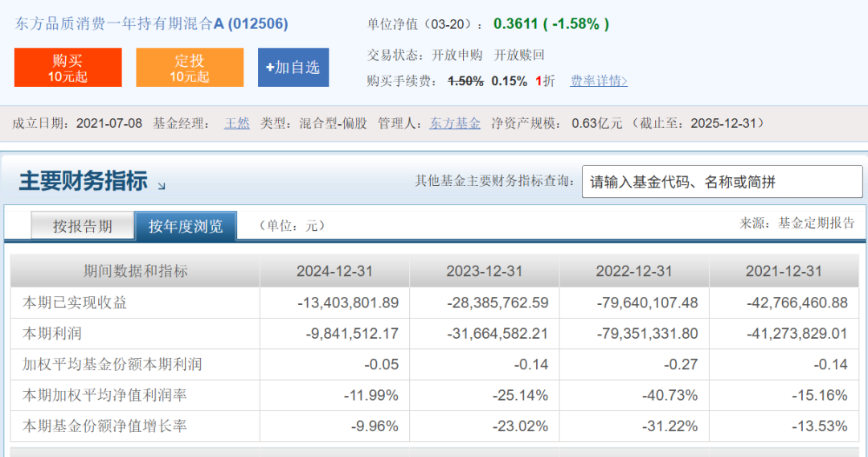Select the 按年度浏览 tab
Image resolution: width=868 pixels, height=457 pixels.
[186, 226]
